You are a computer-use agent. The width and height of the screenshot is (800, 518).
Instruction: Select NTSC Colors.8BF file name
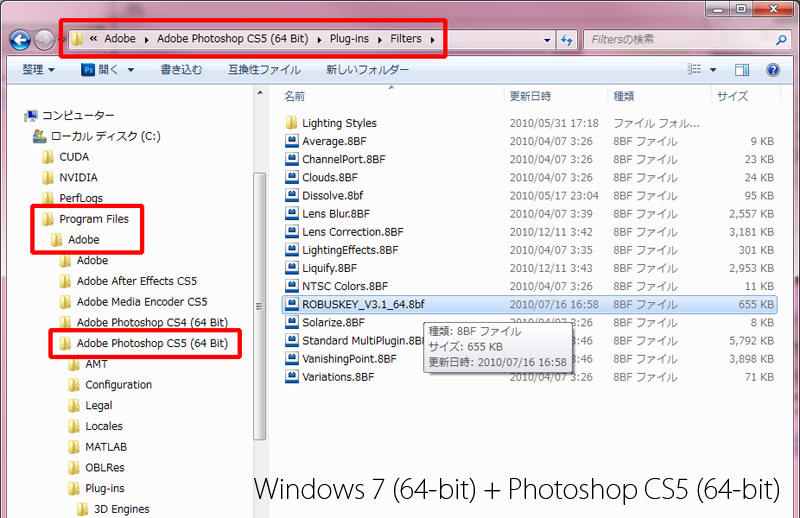click(x=345, y=286)
